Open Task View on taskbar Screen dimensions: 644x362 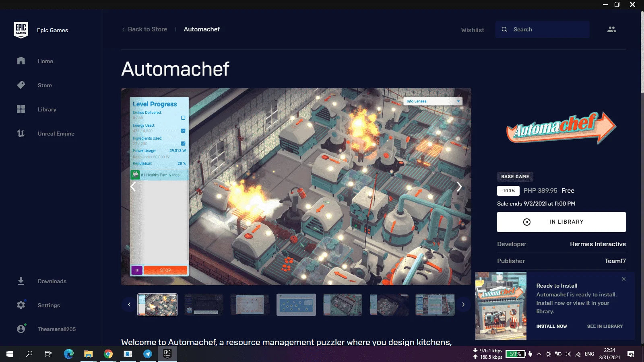[48, 354]
